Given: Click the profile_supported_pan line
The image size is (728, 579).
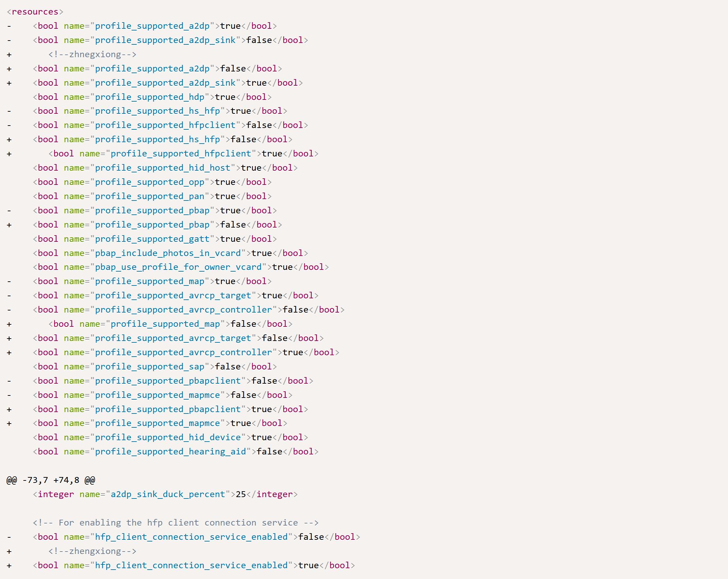Looking at the screenshot, I should point(152,196).
